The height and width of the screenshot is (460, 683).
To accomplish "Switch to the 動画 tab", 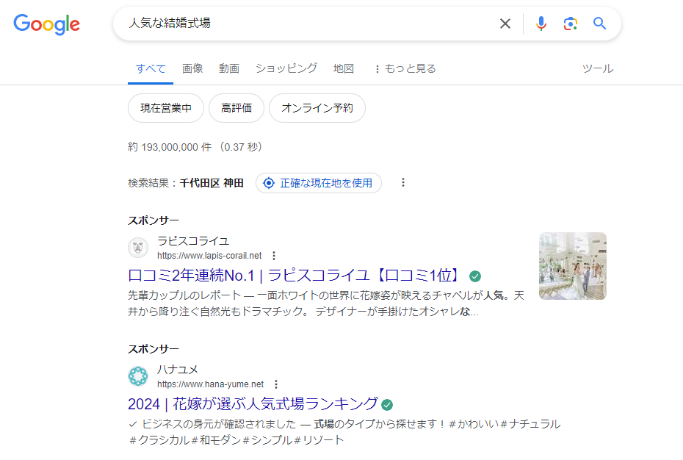I will 229,69.
